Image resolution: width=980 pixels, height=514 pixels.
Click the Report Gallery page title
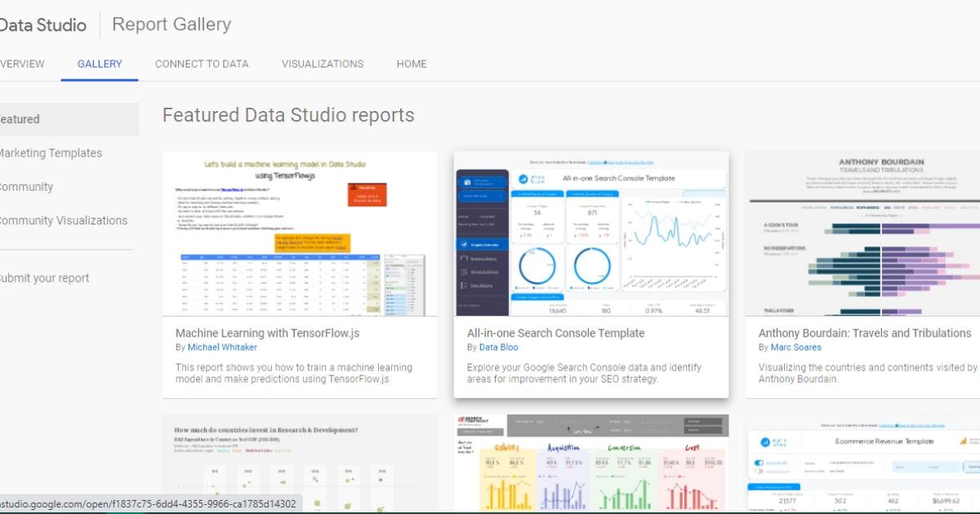click(170, 24)
